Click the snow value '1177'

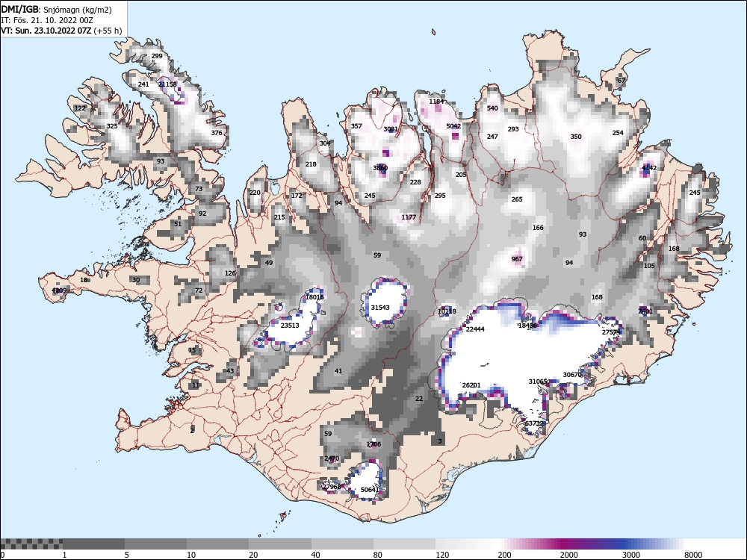[409, 217]
